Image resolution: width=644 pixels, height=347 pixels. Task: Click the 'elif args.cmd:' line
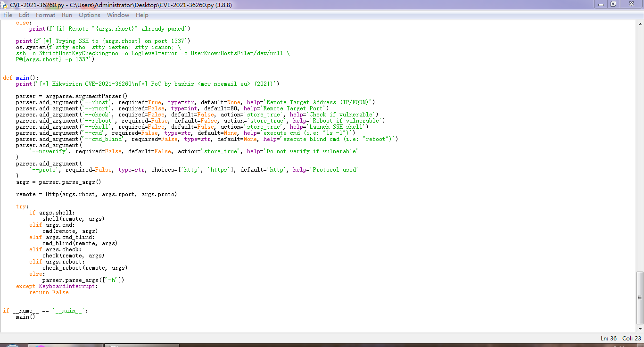pyautogui.click(x=52, y=225)
